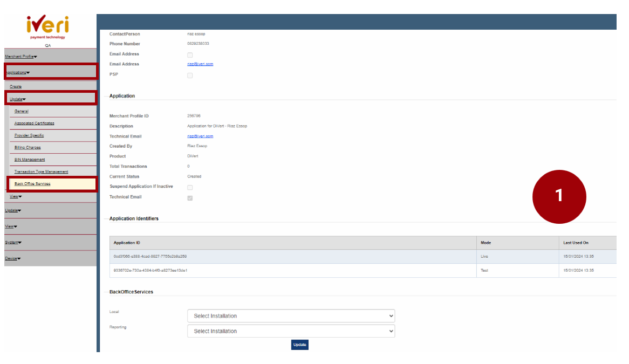Select Associated Certificates in sidebar
The image size is (629, 364).
[34, 123]
